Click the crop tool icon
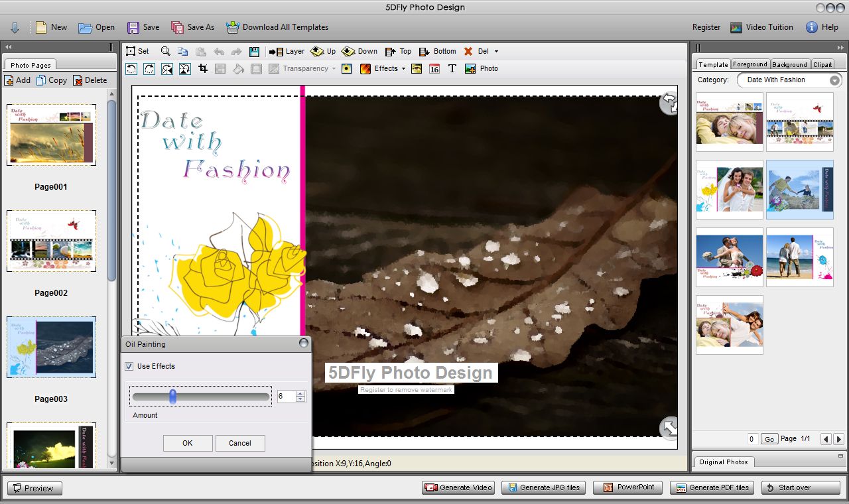 pos(204,68)
